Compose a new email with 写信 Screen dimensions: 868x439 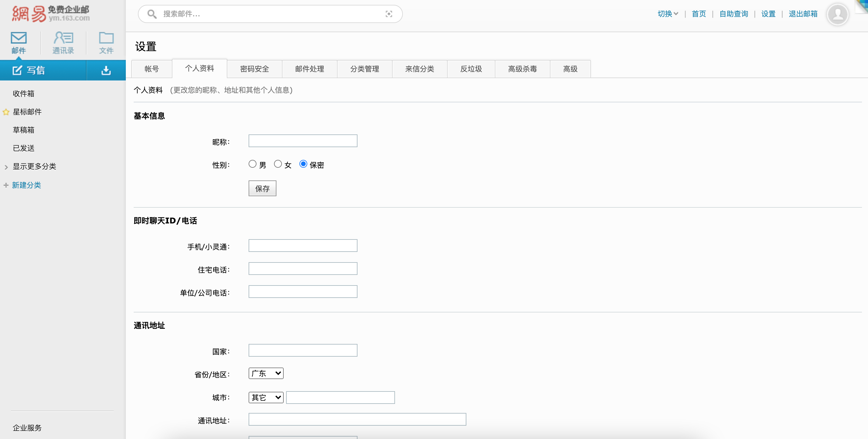coord(43,70)
